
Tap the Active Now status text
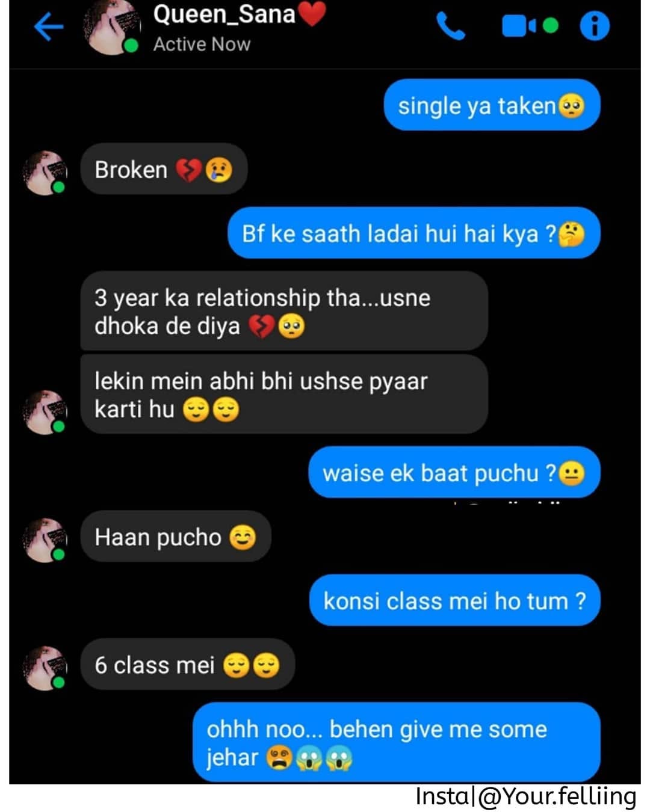pos(202,45)
